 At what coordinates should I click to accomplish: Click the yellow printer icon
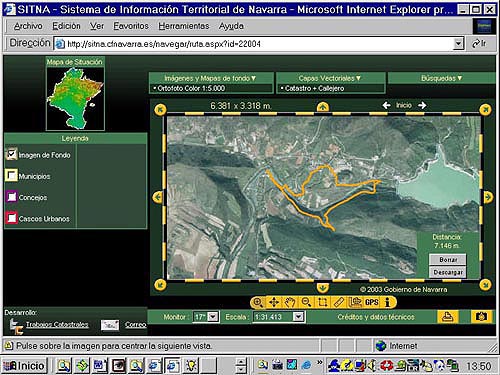[x=447, y=317]
